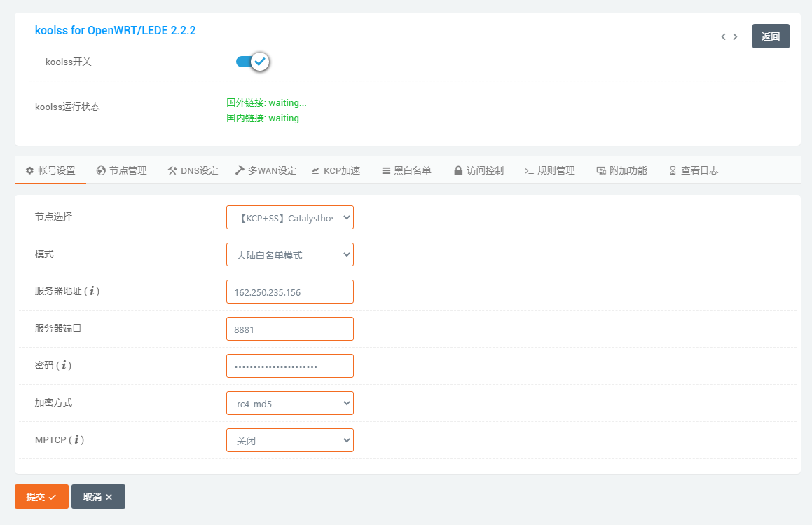Click the 提交 submit button
This screenshot has width=812, height=525.
(x=41, y=496)
